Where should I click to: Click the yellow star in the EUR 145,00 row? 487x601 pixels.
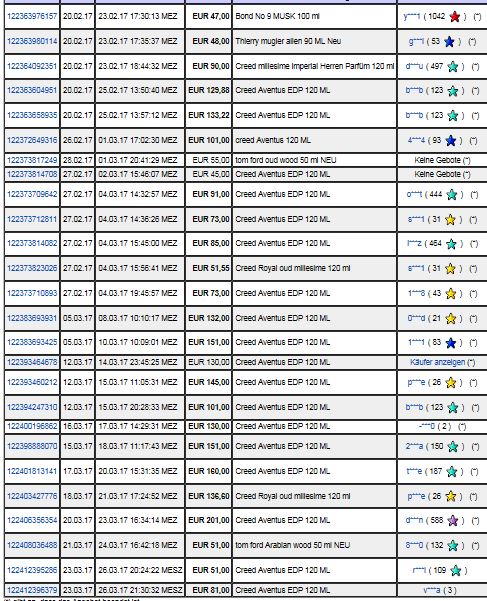[x=451, y=383]
